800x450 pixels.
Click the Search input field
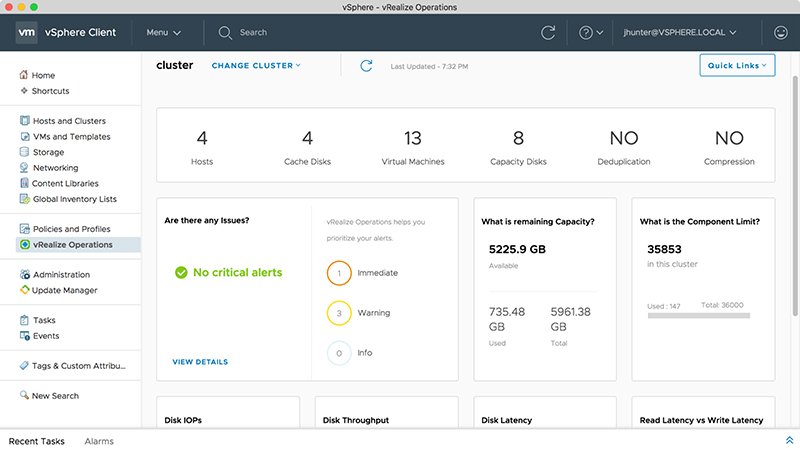click(300, 32)
